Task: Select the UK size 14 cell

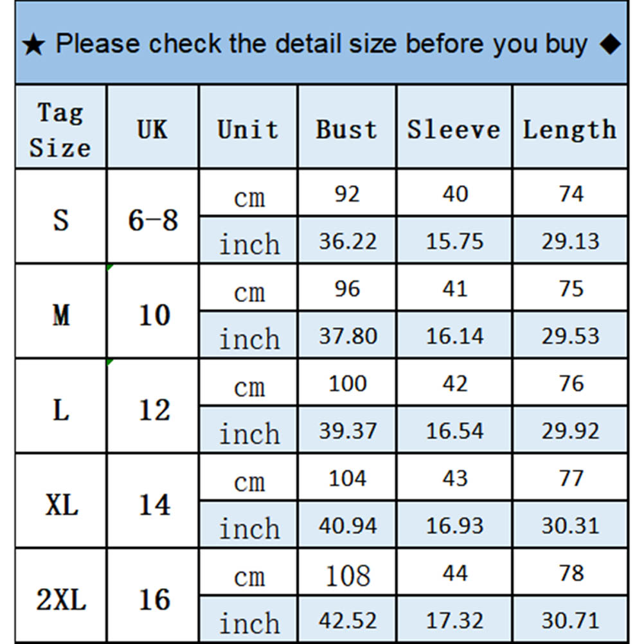Action: (154, 505)
